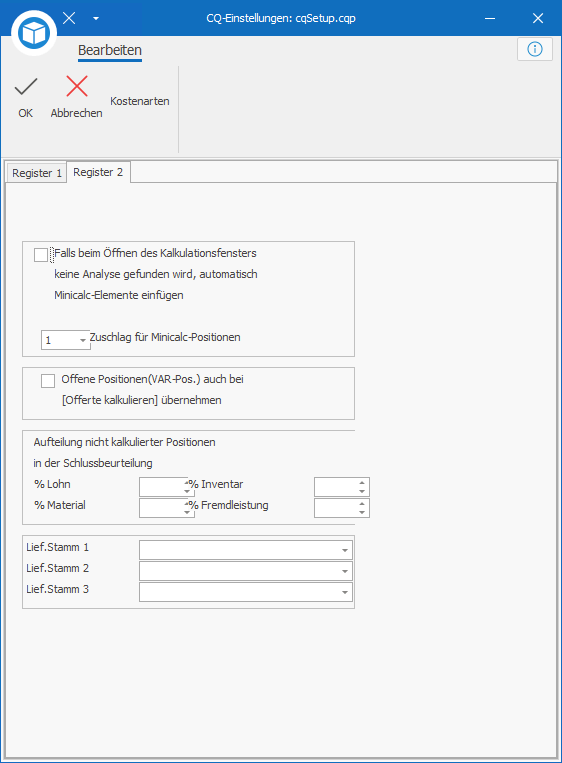This screenshot has height=763, width=562.
Task: Increase the % Inventar spinner value
Action: (362, 483)
